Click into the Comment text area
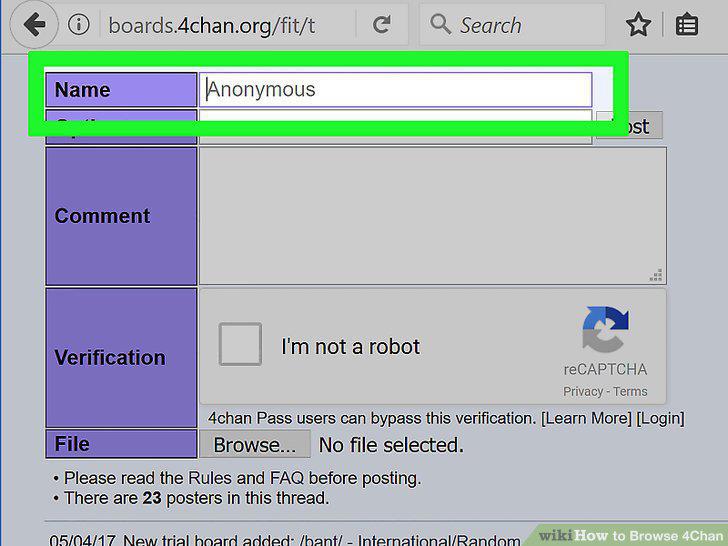Screen dimensions: 728x546 433,216
